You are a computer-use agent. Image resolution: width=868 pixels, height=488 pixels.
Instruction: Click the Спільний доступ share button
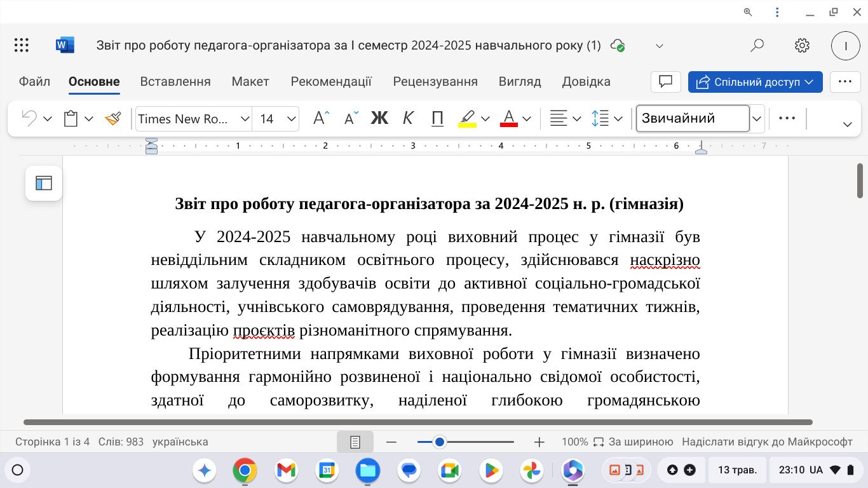pos(755,82)
